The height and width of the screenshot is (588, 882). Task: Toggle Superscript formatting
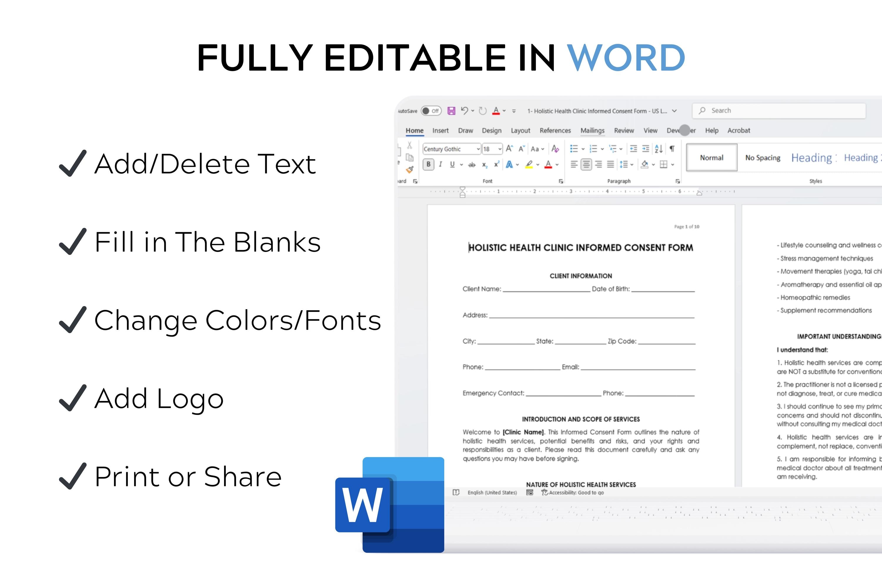tap(497, 164)
